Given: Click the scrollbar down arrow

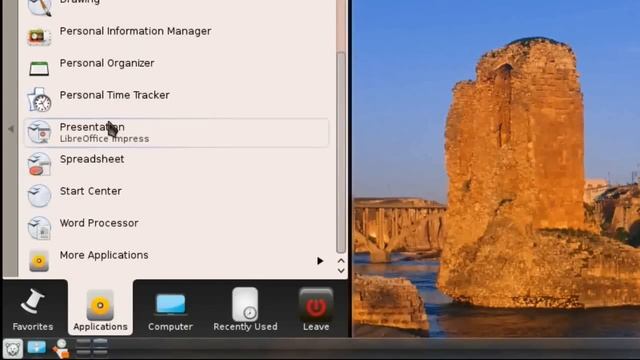Looking at the screenshot, I should click(341, 271).
